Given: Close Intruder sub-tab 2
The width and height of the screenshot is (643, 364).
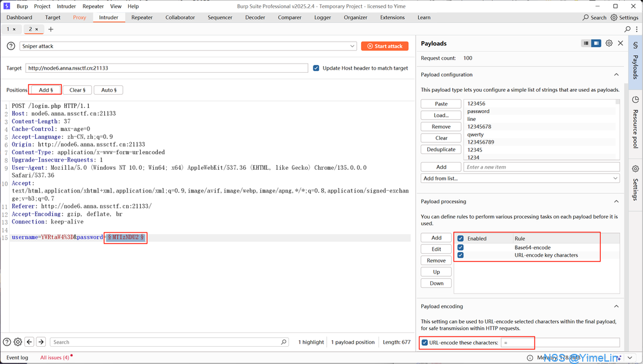Looking at the screenshot, I should pyautogui.click(x=36, y=30).
